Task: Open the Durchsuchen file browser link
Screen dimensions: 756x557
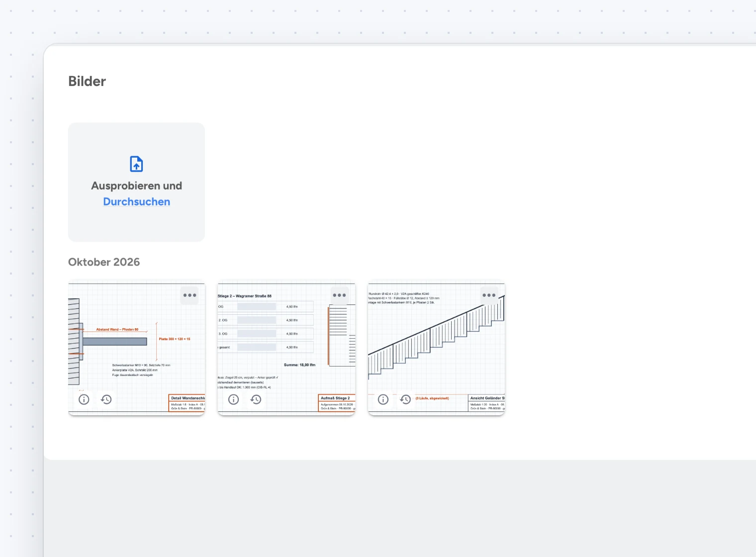Action: [x=137, y=202]
